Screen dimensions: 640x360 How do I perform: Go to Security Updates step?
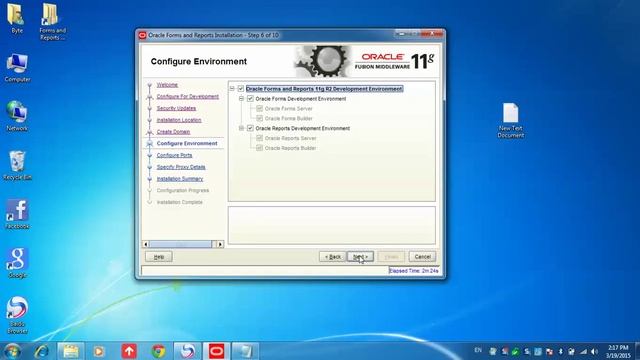tap(176, 108)
